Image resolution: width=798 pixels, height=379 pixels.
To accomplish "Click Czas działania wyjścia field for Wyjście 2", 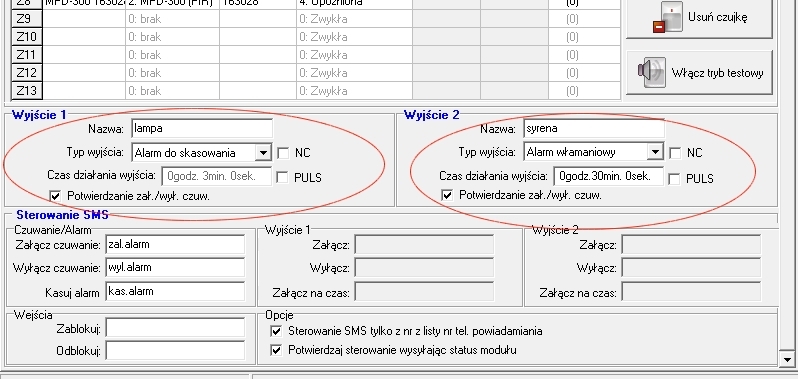I will (x=609, y=177).
